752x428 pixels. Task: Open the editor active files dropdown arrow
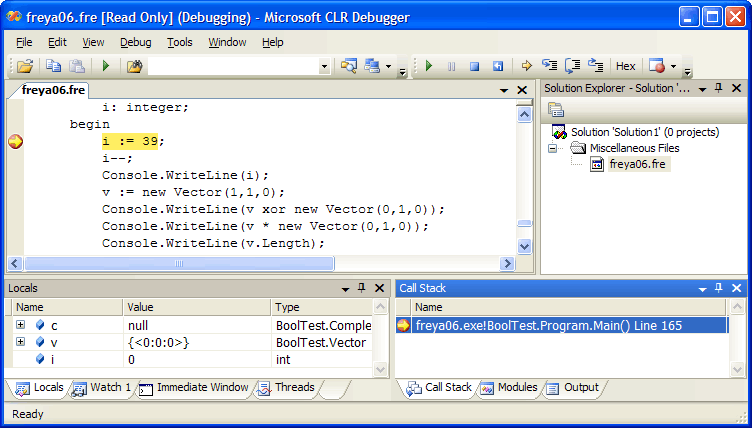click(504, 90)
